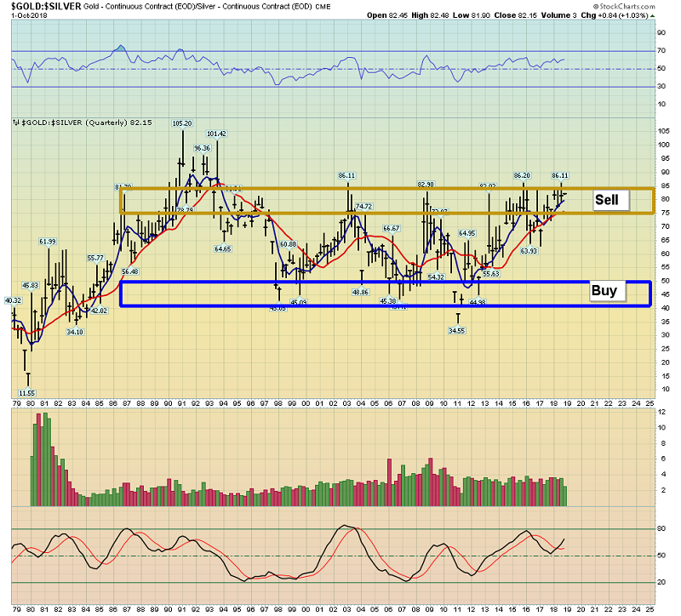This screenshot has height=616, width=681.
Task: Click the 101.42 high annotation
Action: pyautogui.click(x=216, y=134)
